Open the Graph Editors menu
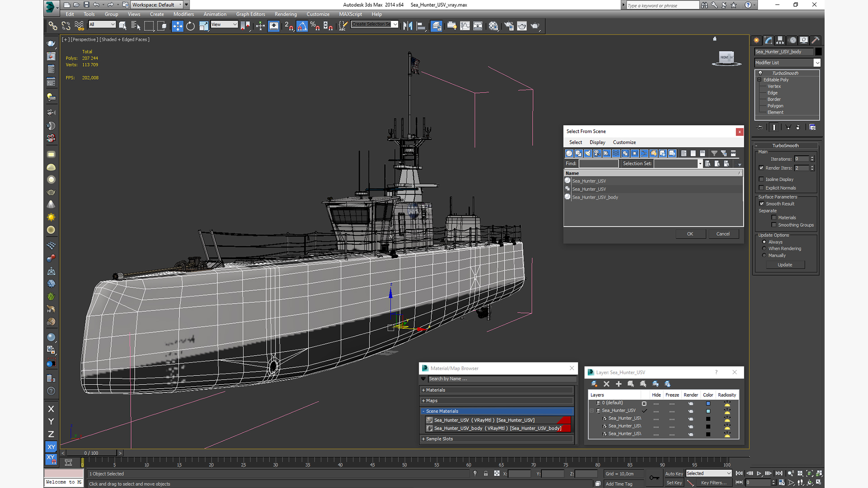The image size is (868, 488). (250, 14)
